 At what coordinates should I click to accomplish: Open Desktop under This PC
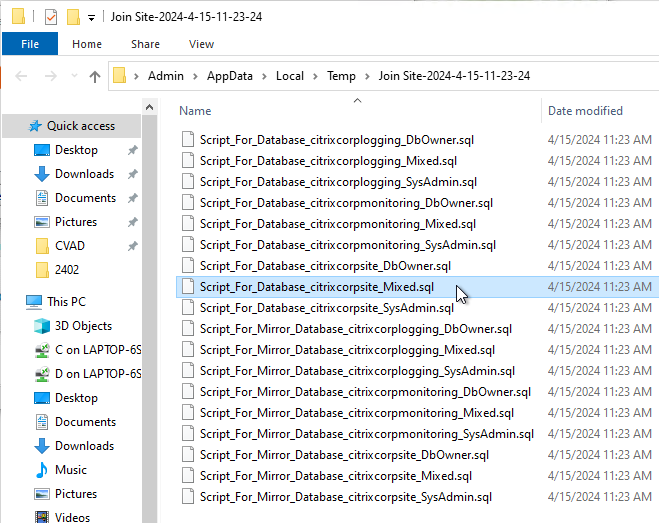coord(76,398)
